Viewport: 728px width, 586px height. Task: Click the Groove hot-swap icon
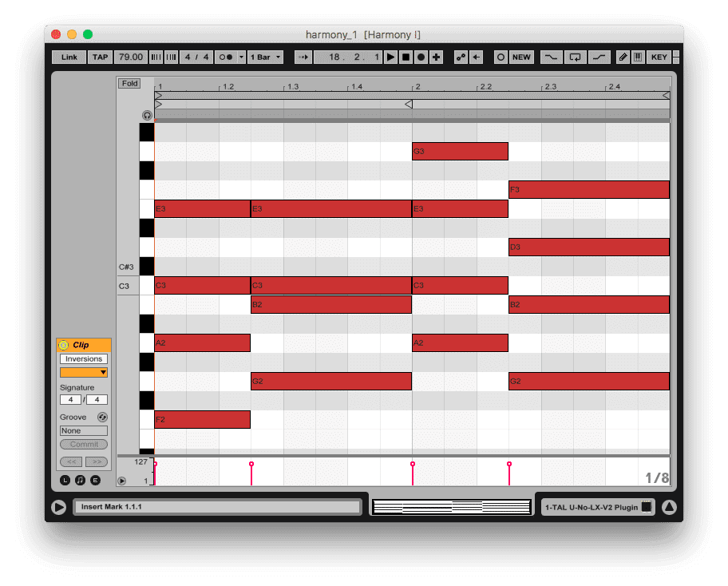pyautogui.click(x=102, y=418)
